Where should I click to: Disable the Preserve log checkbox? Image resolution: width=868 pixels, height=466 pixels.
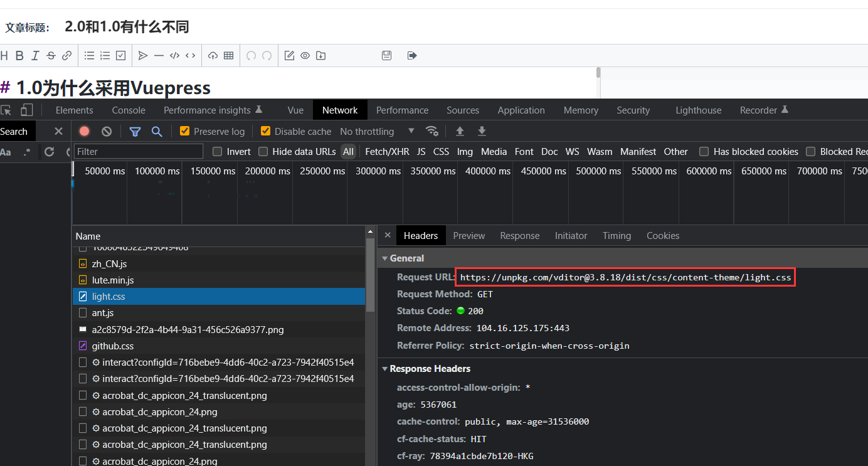(185, 131)
